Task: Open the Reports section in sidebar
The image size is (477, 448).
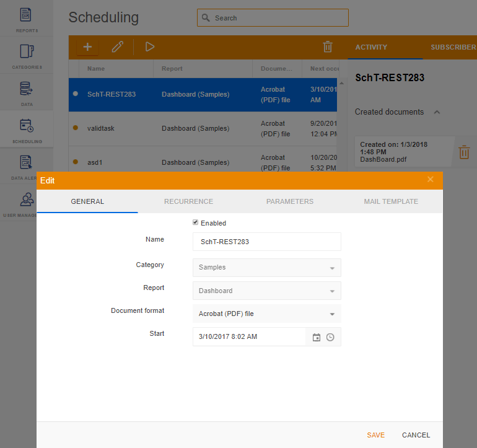Action: [x=27, y=19]
